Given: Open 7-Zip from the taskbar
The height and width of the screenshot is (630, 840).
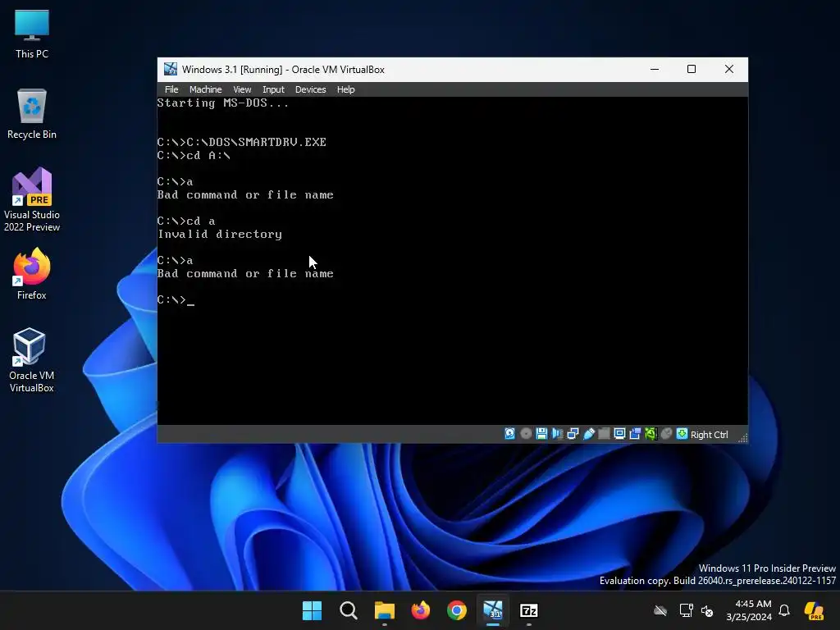Looking at the screenshot, I should point(529,610).
